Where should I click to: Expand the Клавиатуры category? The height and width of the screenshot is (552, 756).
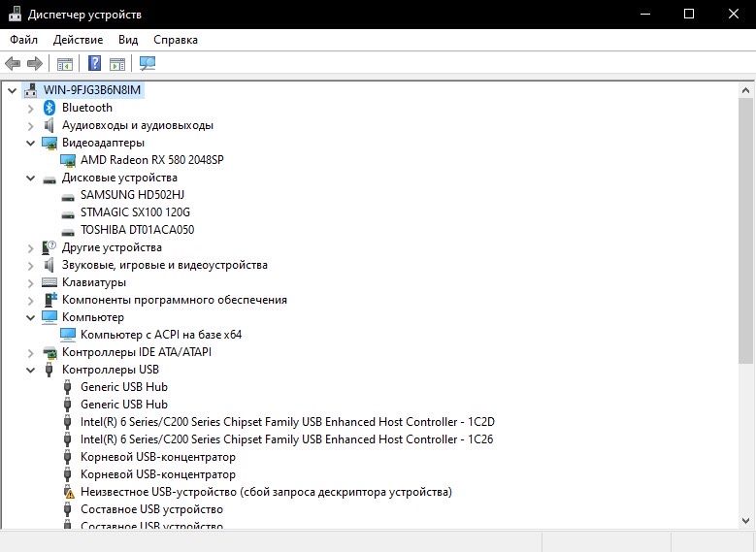click(x=31, y=283)
